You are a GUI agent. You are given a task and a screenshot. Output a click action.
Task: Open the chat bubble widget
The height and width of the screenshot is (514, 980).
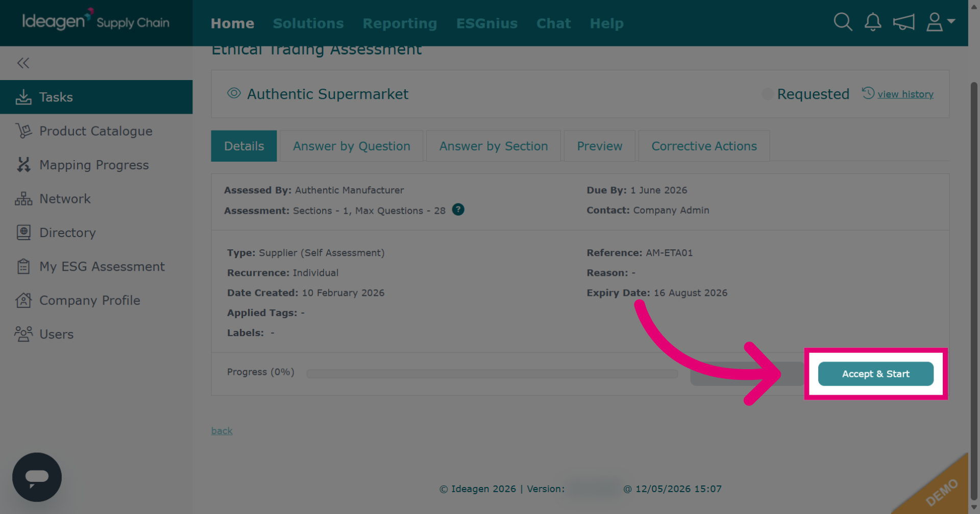coord(37,477)
